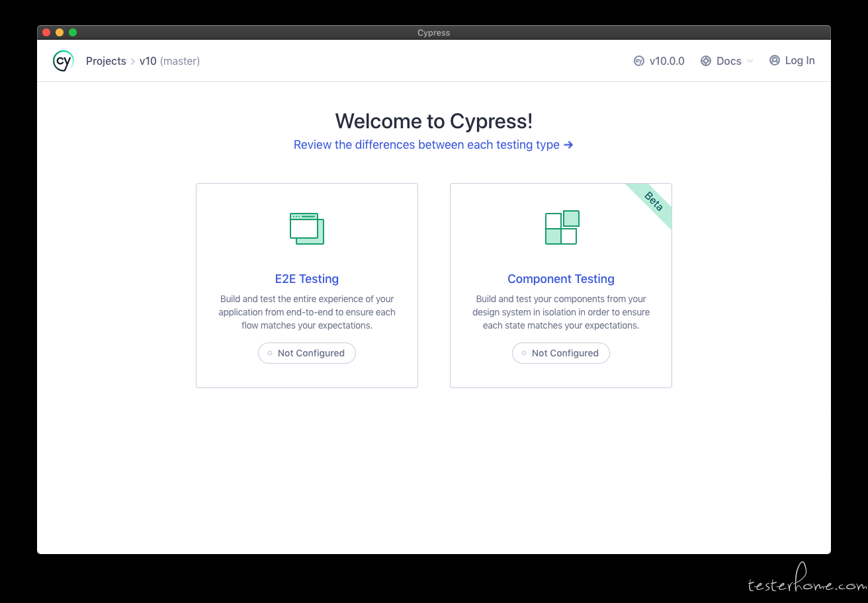Click Not Configured badge under Component Testing
Screen dimensions: 868x603
[561, 353]
